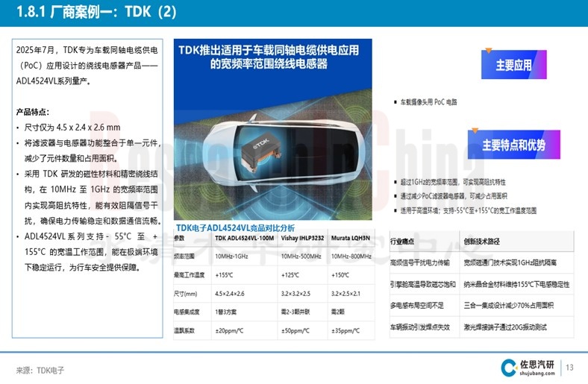Select the 产品特点 heading in text box
Viewport: 588px width, 384px height.
click(x=34, y=112)
